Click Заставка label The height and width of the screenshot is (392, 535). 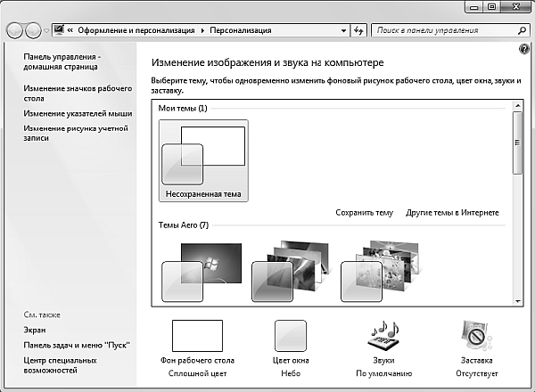click(477, 360)
